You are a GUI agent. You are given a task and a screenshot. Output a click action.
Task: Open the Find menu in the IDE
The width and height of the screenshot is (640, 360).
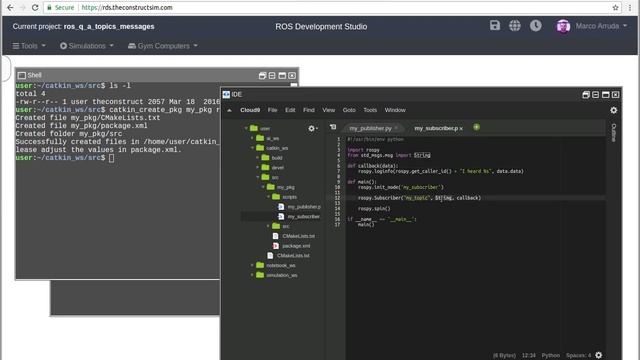pos(309,110)
